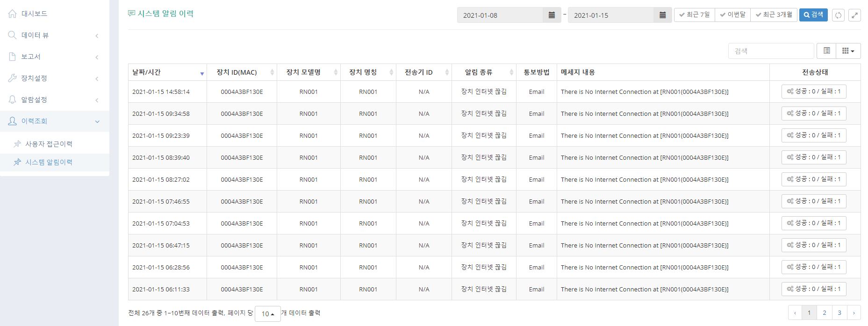Sort by 장치 ID(MAC) column
868x326 pixels.
(x=242, y=72)
